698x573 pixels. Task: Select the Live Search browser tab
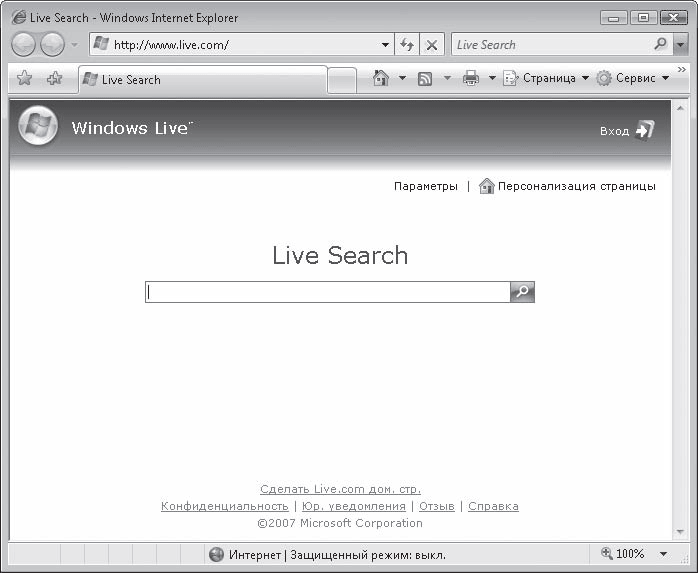tap(200, 80)
